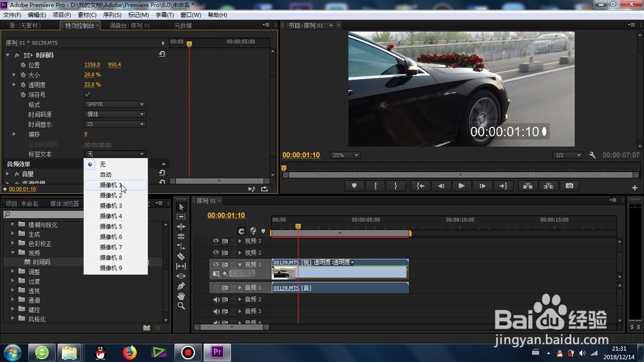The width and height of the screenshot is (644, 362).
Task: Open the 格式 SMPTE dropdown
Action: tap(115, 104)
